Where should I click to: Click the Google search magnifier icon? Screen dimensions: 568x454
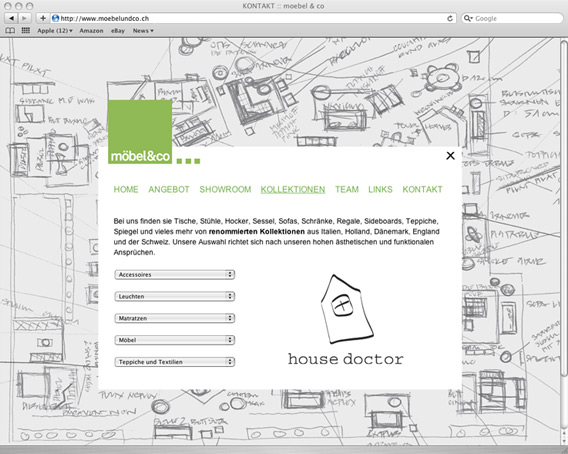coord(468,18)
